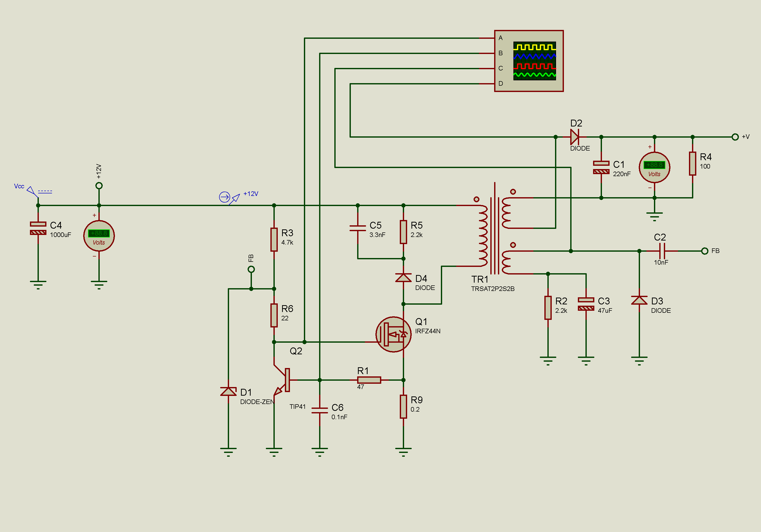Screen dimensions: 761x532
Task: Select the D2 diode symbol
Action: pyautogui.click(x=575, y=137)
